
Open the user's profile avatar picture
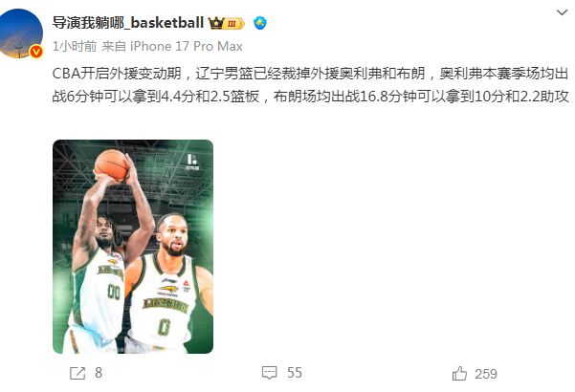coord(20,33)
